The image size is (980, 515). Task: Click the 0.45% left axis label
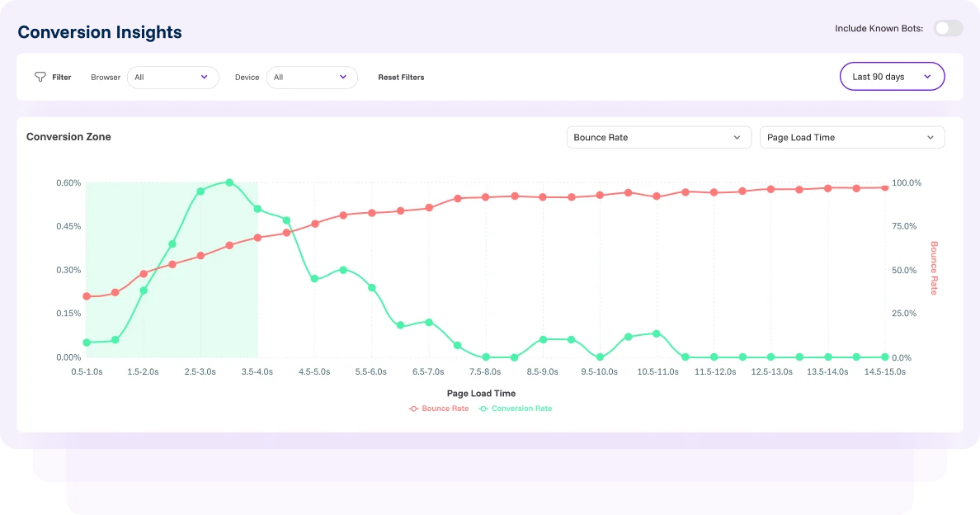click(68, 226)
